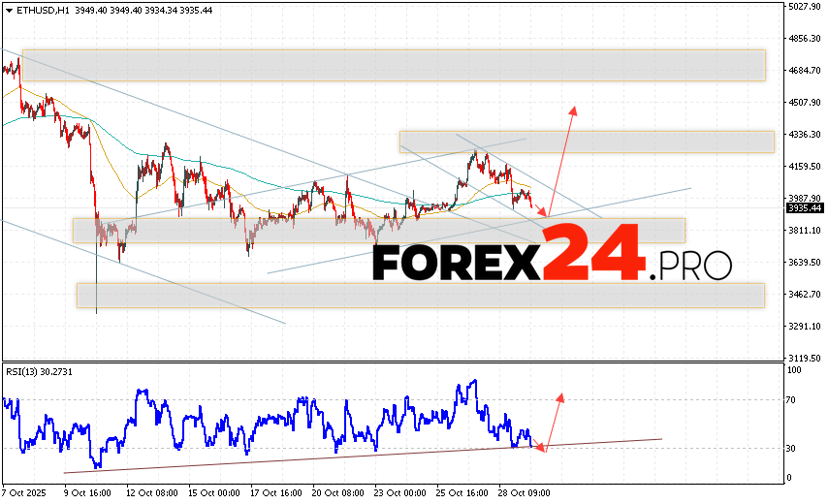This screenshot has width=828, height=504.
Task: Select the lowest gray support zone near 3462.70
Action: (420, 296)
